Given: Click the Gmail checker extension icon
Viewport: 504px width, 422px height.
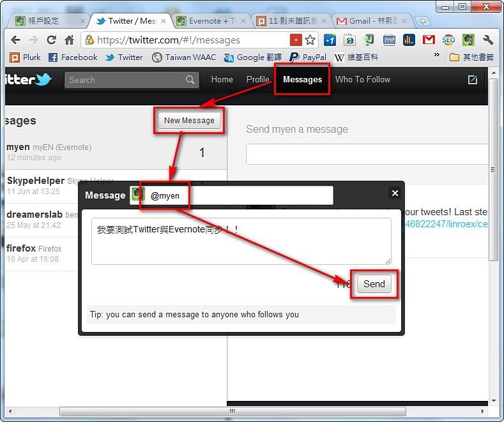Looking at the screenshot, I should tap(429, 40).
